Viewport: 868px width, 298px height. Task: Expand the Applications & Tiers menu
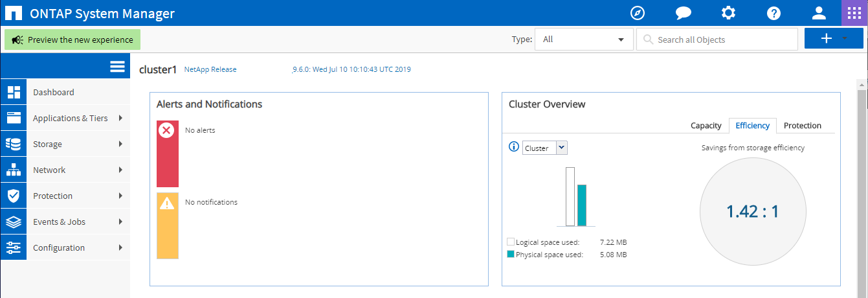click(70, 118)
